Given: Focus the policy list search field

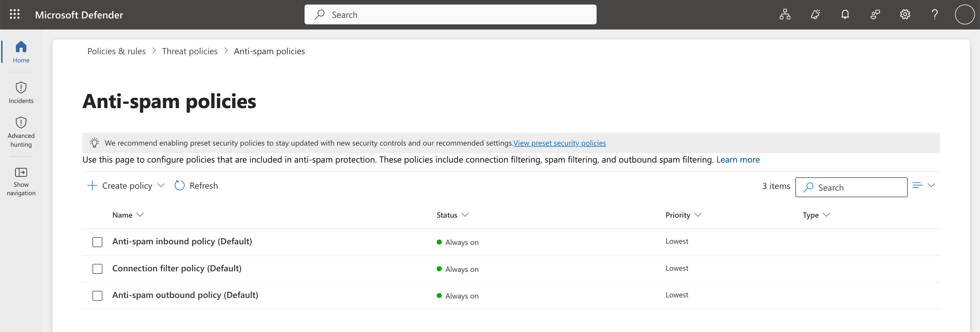Looking at the screenshot, I should point(851,187).
